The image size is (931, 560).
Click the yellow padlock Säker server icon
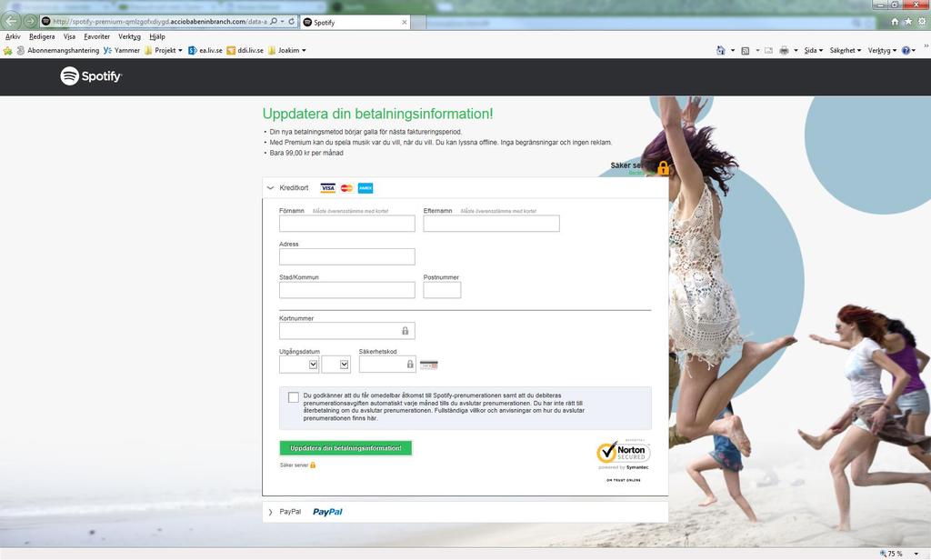(x=663, y=168)
